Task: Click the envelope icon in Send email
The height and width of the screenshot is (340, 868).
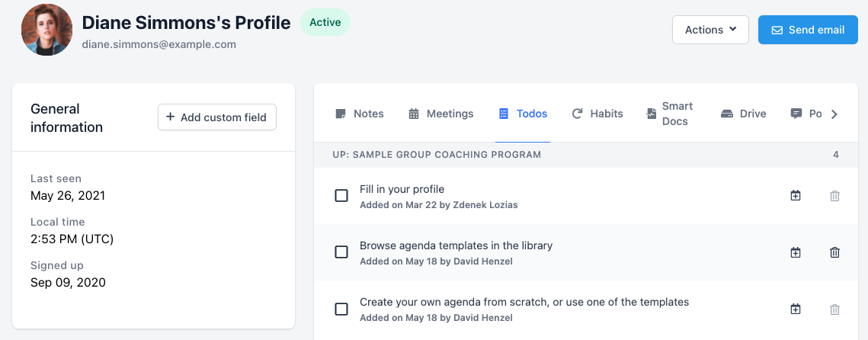Action: click(x=777, y=30)
